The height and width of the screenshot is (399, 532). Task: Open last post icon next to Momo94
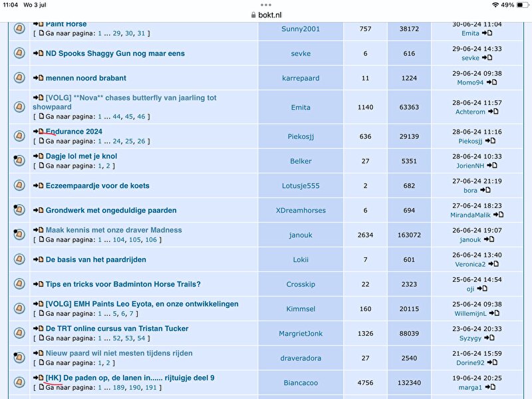pos(491,82)
